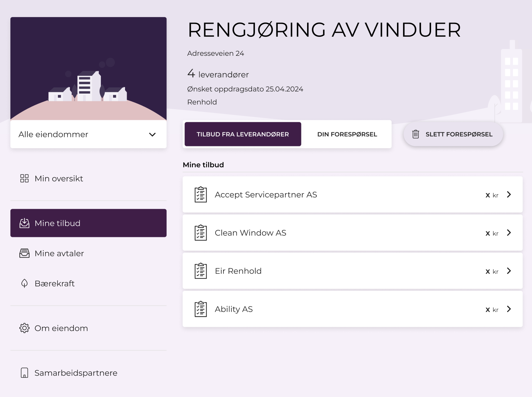
Task: Open Accept Servicepartner AS offer via chevron
Action: (509, 194)
